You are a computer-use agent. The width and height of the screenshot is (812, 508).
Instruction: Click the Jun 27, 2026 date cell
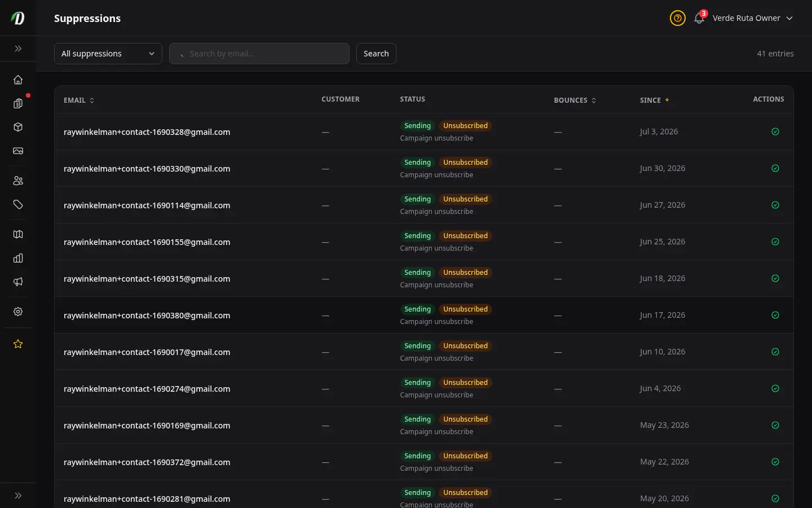coord(663,205)
